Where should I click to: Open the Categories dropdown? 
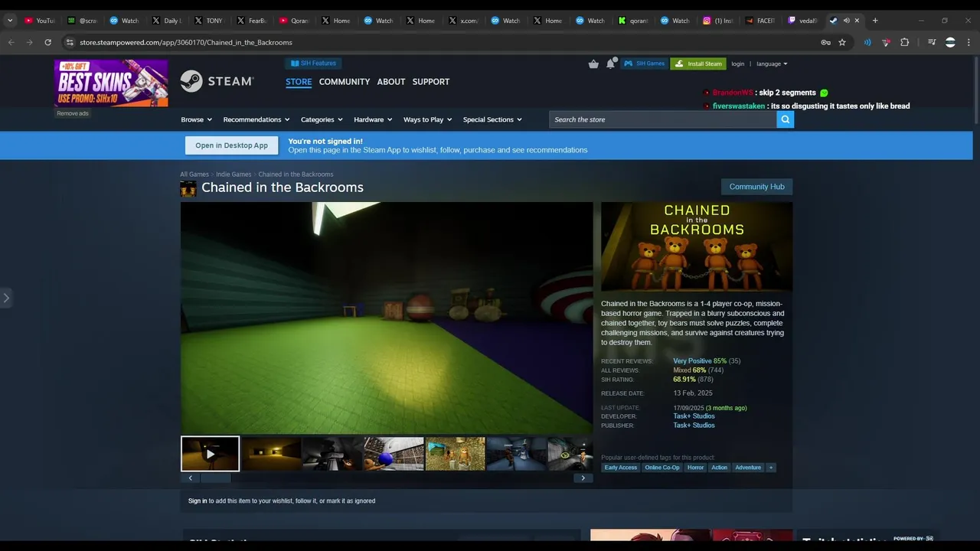pos(322,119)
